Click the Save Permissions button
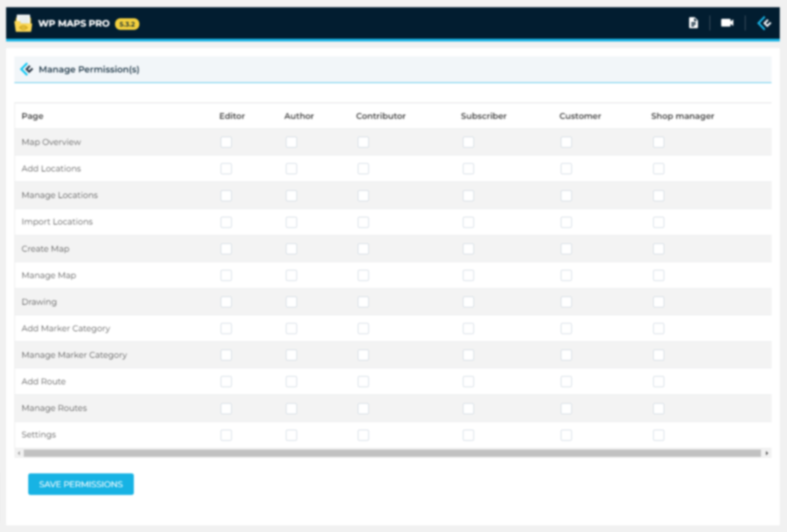The width and height of the screenshot is (787, 532). (81, 484)
